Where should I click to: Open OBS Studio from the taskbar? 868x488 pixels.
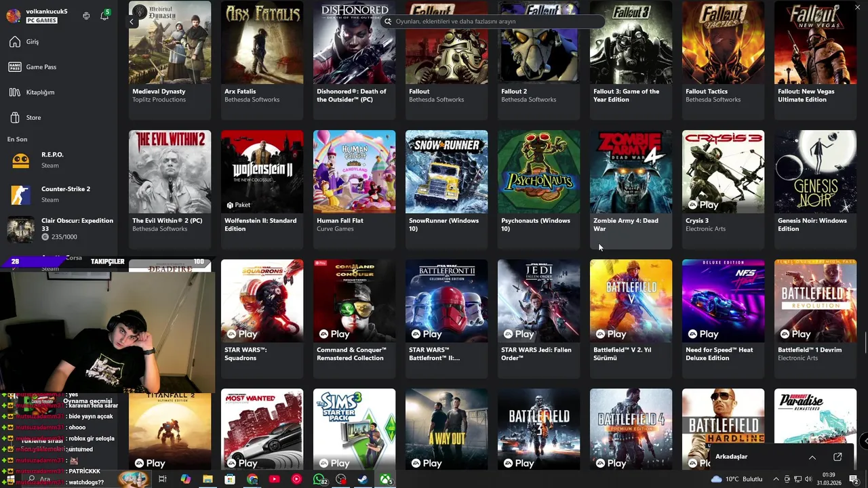341,479
